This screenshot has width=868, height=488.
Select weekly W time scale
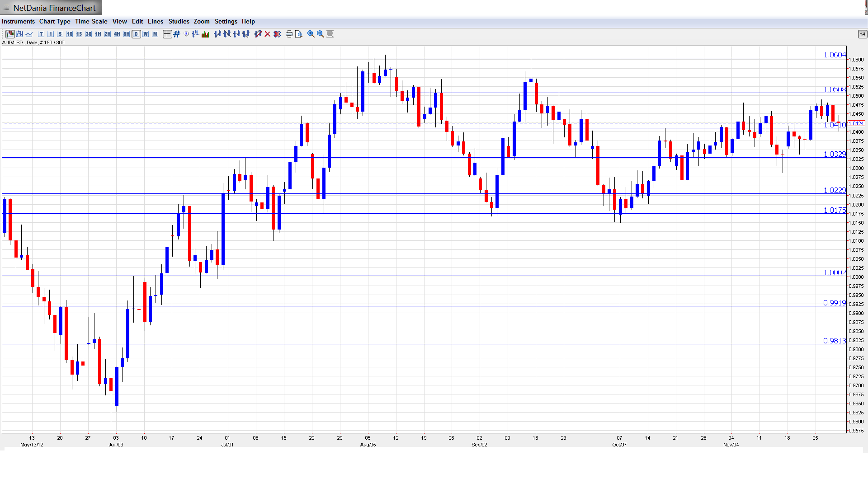[146, 34]
